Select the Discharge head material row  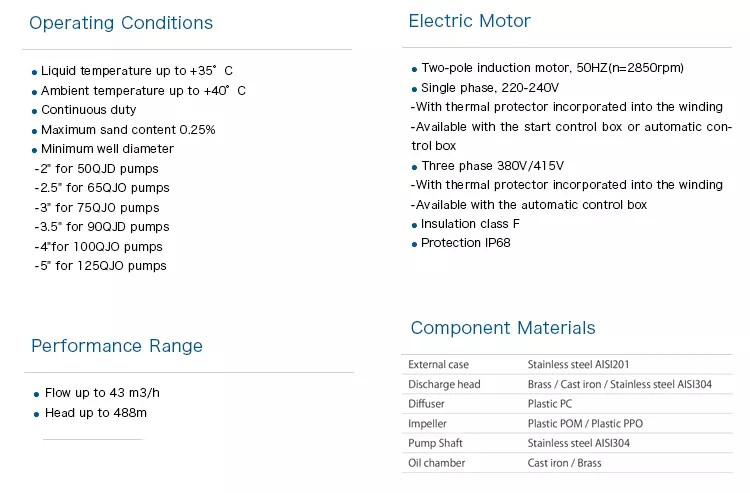pos(567,384)
